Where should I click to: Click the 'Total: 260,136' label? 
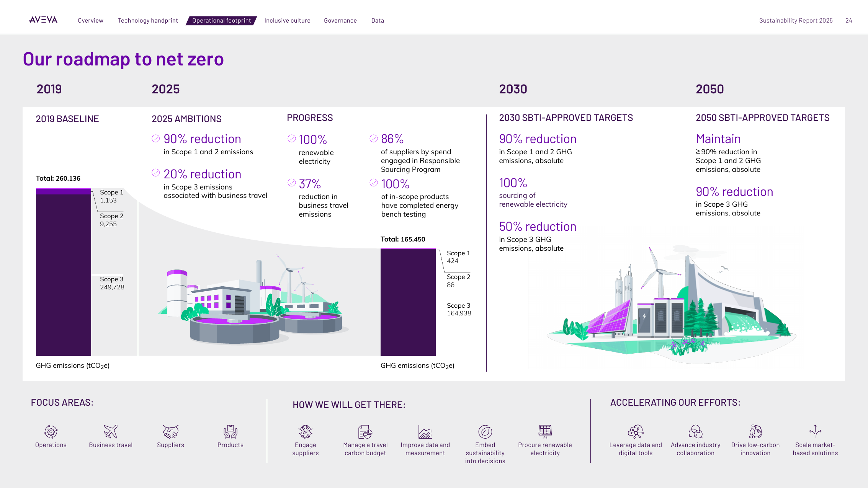[x=58, y=178]
